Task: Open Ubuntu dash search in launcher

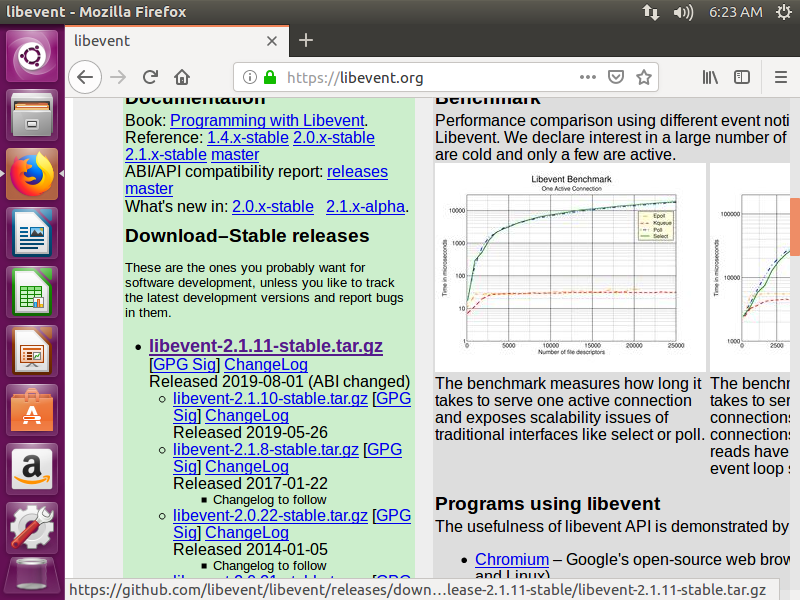Action: 32,56
